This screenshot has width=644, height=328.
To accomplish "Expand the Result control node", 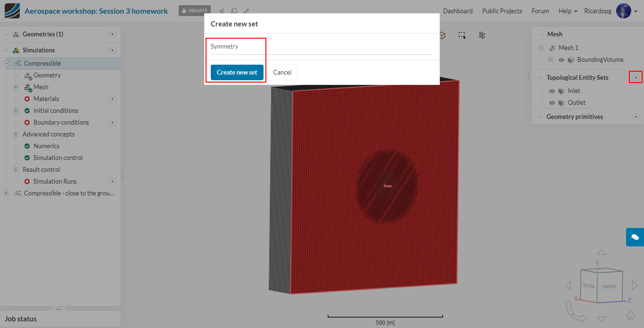I will pyautogui.click(x=16, y=169).
